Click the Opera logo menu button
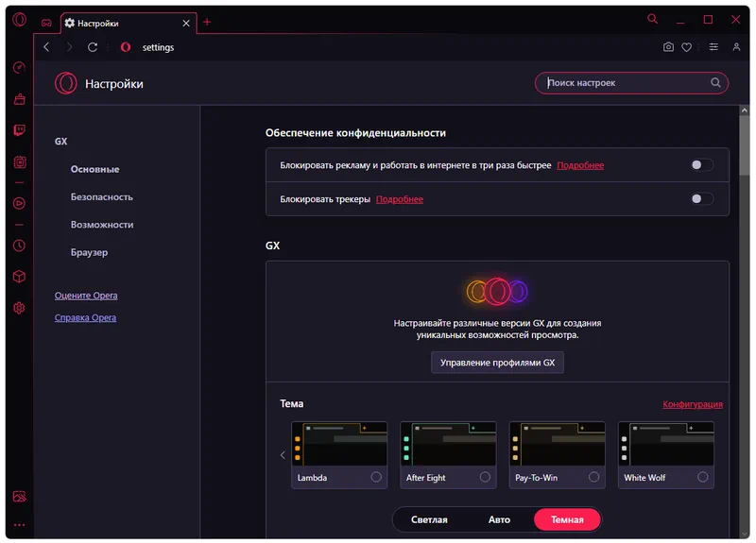Screen dimensions: 756x543 19,20
